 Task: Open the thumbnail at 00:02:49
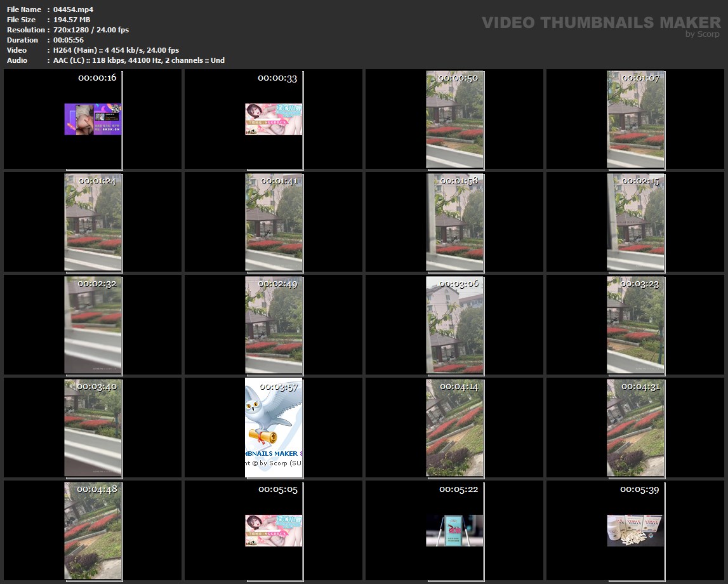(274, 325)
